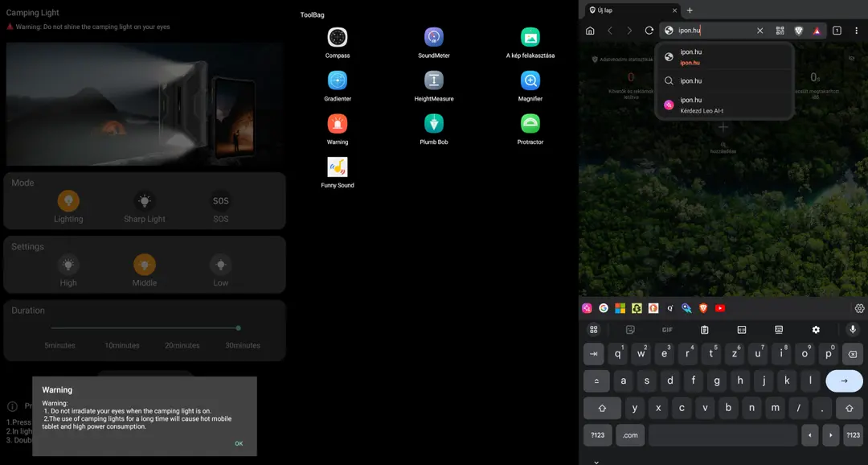Reload the page in the browser
868x465 pixels.
649,31
